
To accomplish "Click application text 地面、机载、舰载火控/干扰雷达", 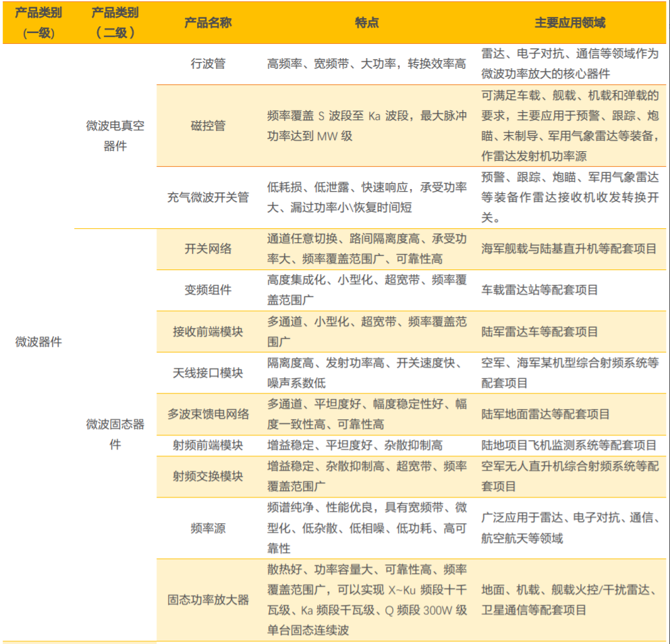I will tap(565, 589).
